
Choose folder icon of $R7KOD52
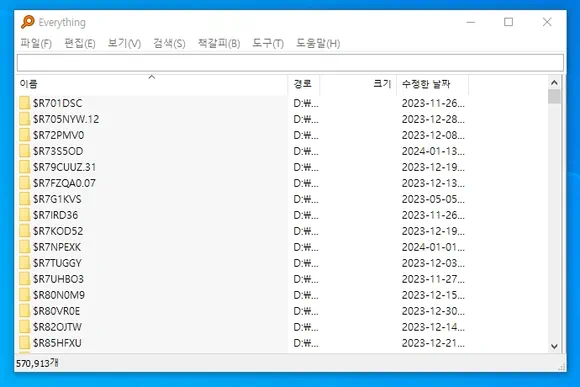[24, 231]
